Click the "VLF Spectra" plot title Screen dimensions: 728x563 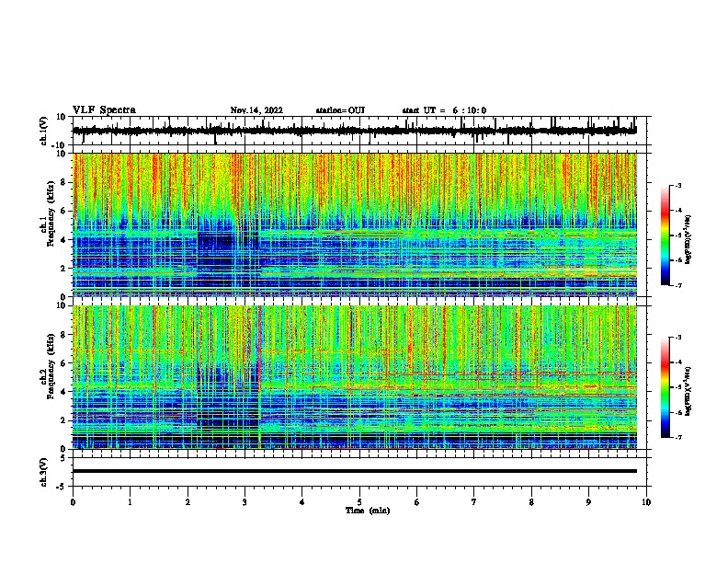104,110
